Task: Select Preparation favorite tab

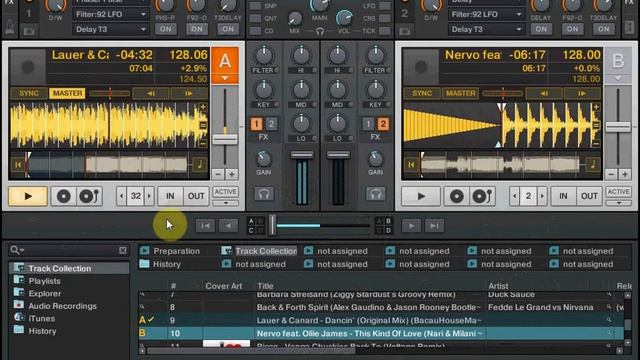Action: click(x=176, y=251)
